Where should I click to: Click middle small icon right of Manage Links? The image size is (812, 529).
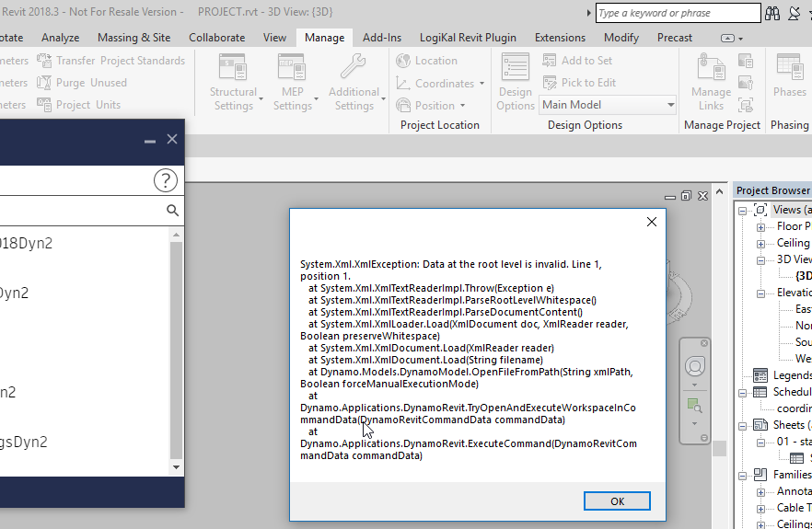(746, 83)
